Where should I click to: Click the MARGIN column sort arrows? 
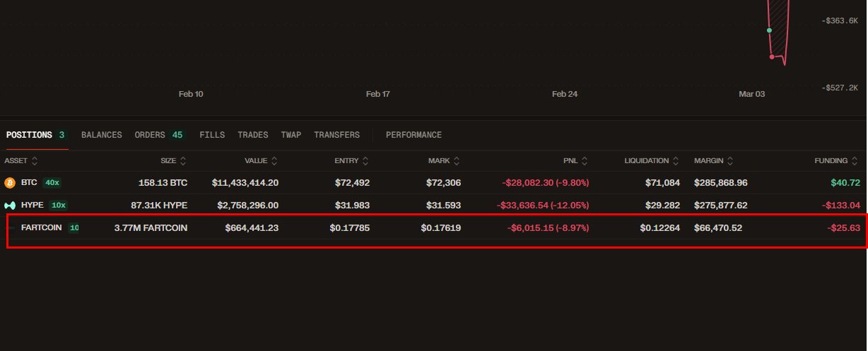(730, 161)
